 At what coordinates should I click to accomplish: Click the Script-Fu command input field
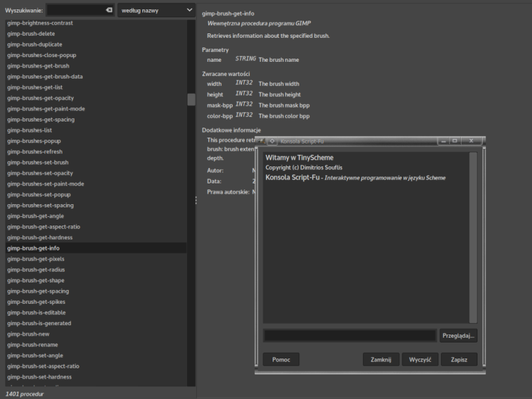(x=350, y=336)
